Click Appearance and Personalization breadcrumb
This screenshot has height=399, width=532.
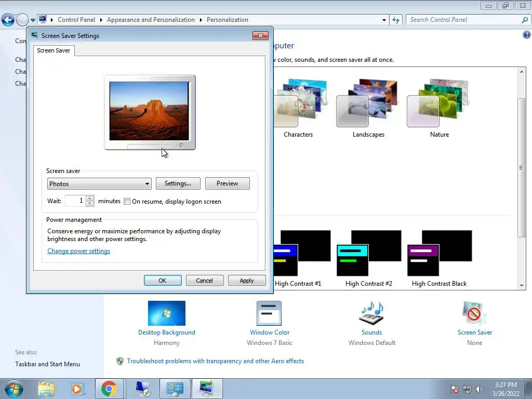coord(151,20)
